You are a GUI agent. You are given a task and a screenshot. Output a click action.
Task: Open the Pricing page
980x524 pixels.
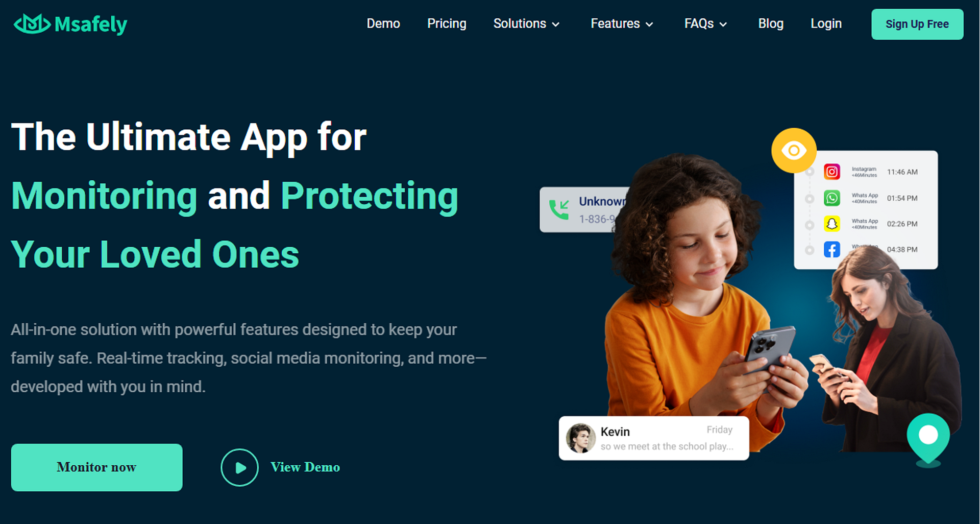(x=447, y=24)
